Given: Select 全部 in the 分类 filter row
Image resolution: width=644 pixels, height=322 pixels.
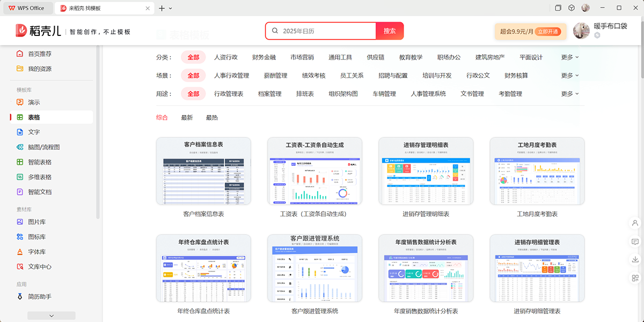Looking at the screenshot, I should [x=193, y=56].
